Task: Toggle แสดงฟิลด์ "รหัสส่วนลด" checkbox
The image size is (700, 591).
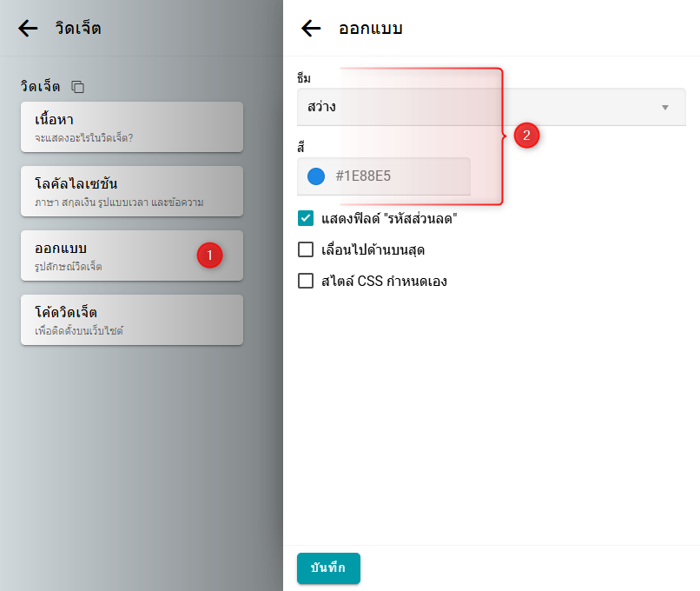Action: (306, 219)
